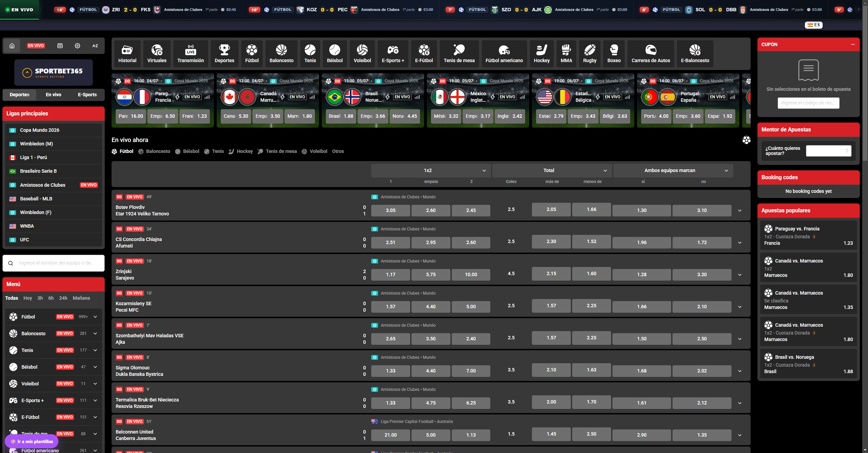Screen dimensions: 868x453
Task: Open Wimbledon (M) league
Action: coord(54,144)
